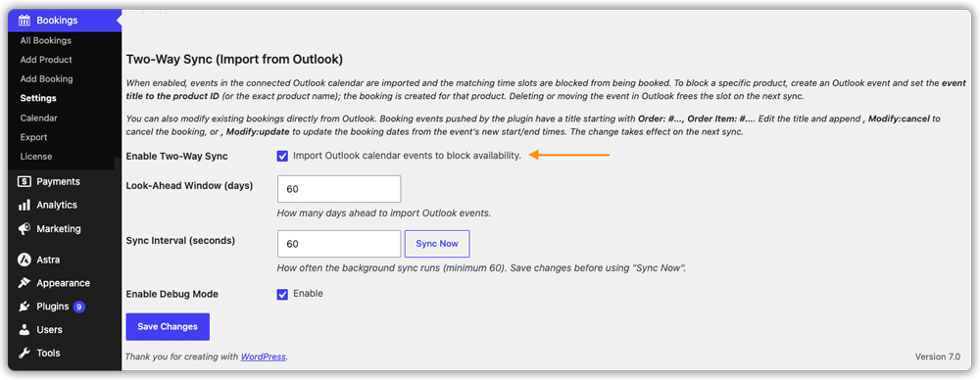Open the Calendar submenu item
This screenshot has height=380, width=980.
click(39, 118)
